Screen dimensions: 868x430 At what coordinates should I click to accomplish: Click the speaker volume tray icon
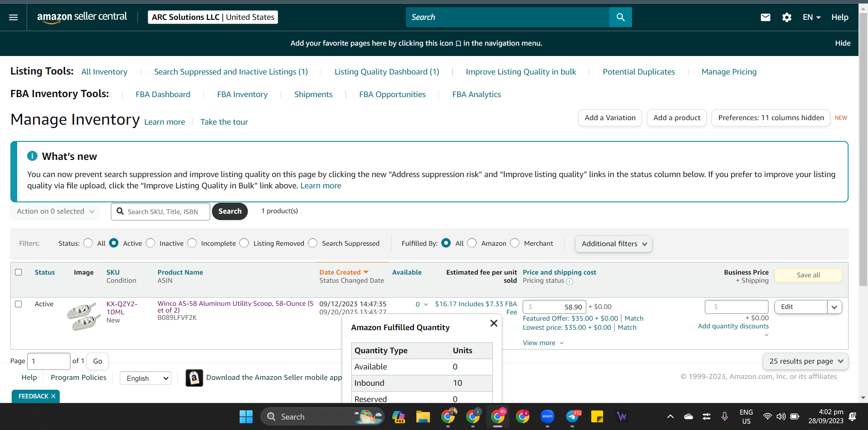click(x=781, y=416)
